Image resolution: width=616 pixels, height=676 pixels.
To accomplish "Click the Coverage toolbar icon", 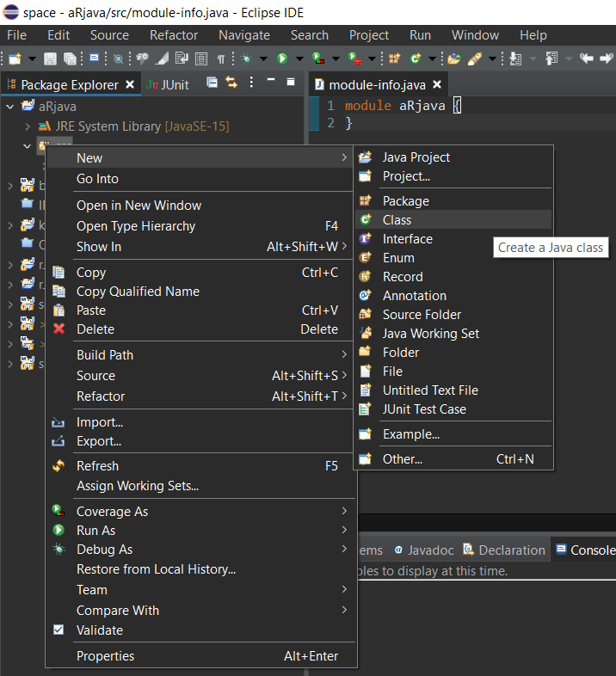I will point(318,58).
